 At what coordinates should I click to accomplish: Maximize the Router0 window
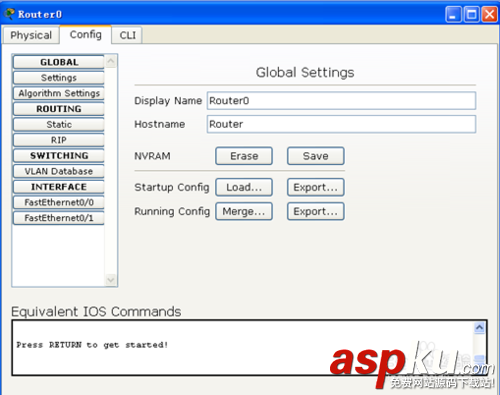[x=471, y=14]
